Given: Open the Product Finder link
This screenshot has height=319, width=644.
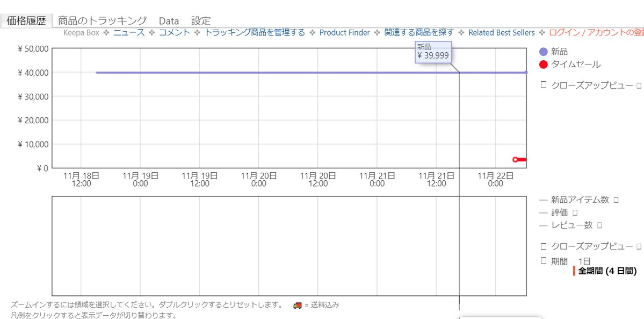Looking at the screenshot, I should pyautogui.click(x=344, y=33).
